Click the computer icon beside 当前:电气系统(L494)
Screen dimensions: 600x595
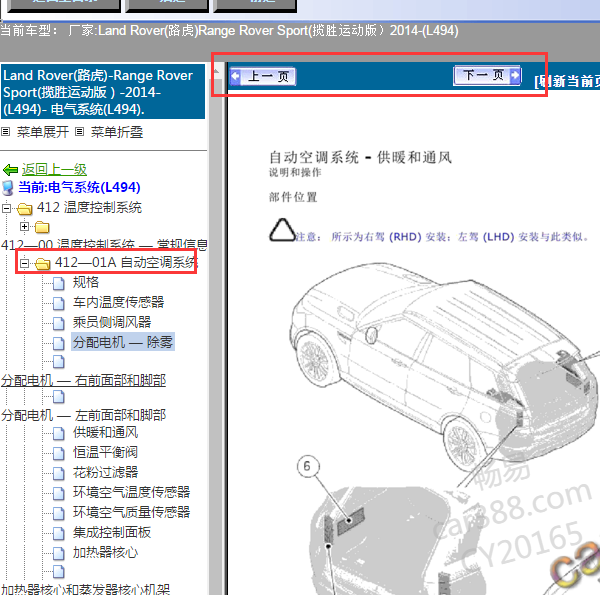point(8,188)
